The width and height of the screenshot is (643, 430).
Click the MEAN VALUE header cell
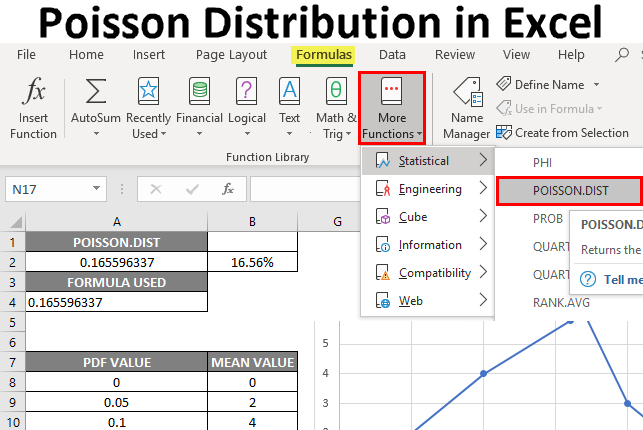pos(252,362)
